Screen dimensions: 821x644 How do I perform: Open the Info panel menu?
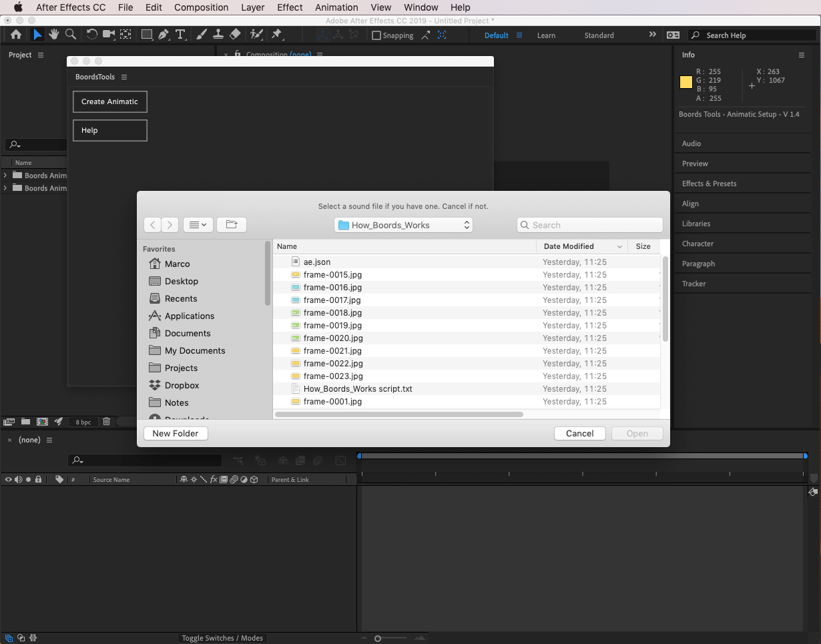point(802,55)
